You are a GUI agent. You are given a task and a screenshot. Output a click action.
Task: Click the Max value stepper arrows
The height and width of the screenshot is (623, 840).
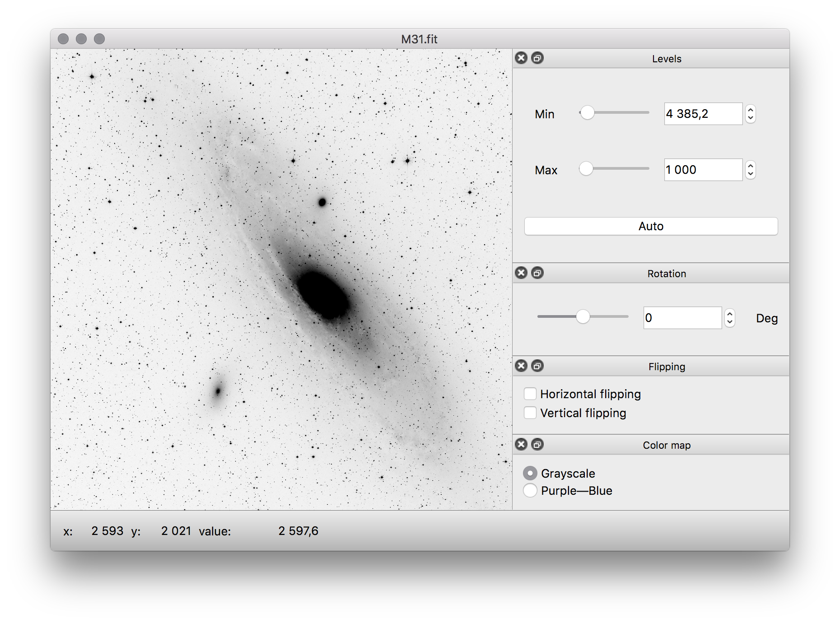[x=751, y=170]
